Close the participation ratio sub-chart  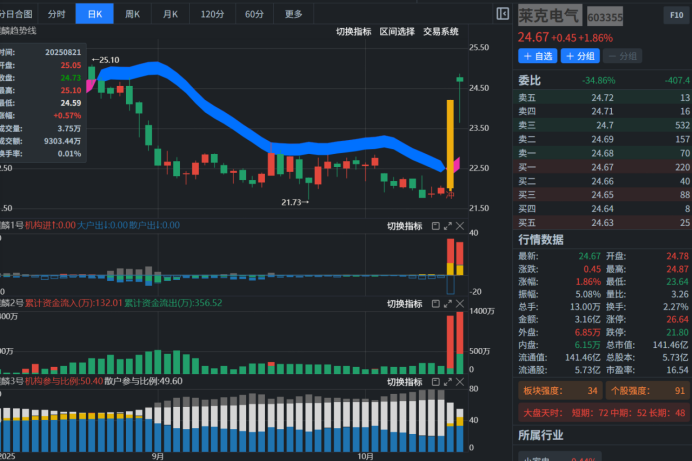[x=461, y=380]
